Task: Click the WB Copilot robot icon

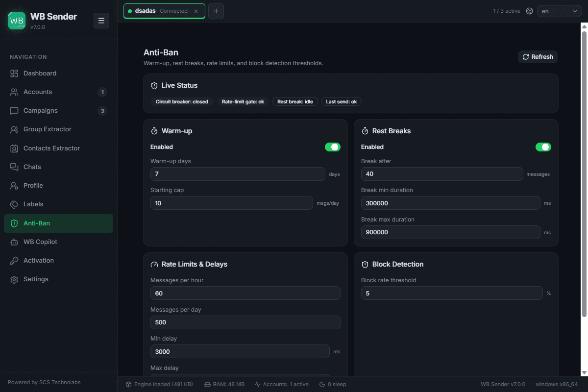Action: [14, 242]
